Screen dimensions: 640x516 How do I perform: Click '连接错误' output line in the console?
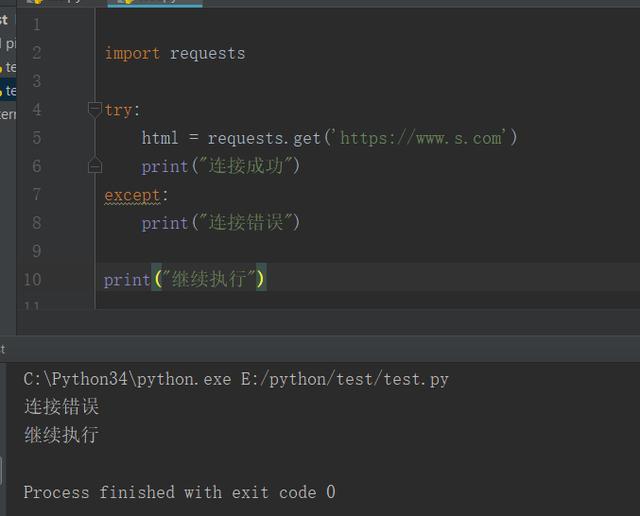pyautogui.click(x=62, y=407)
